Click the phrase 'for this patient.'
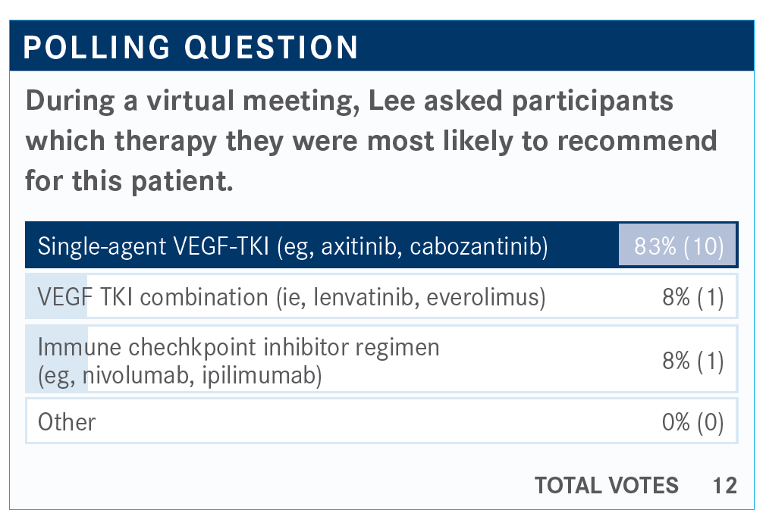Image resolution: width=766 pixels, height=532 pixels. (x=129, y=181)
